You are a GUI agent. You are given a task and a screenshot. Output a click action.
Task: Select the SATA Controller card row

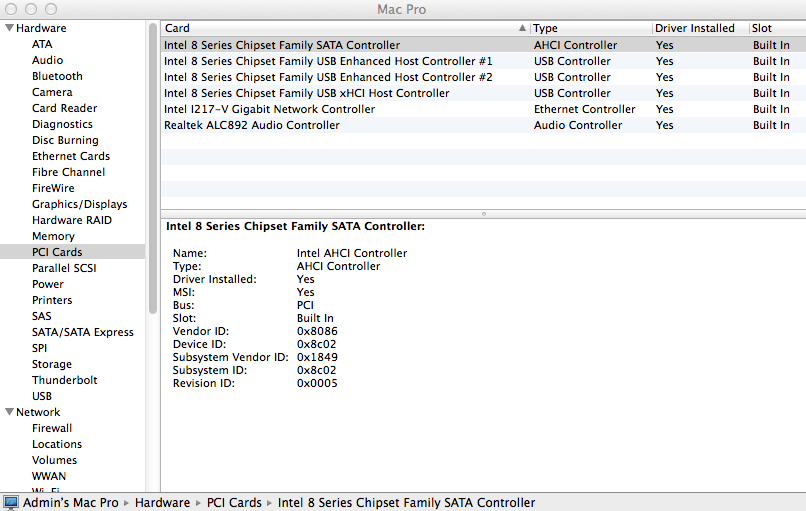(483, 45)
